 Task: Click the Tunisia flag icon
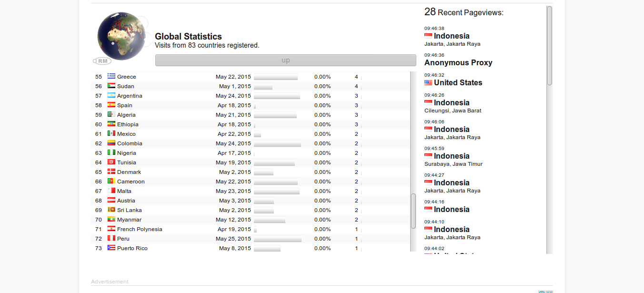click(111, 162)
